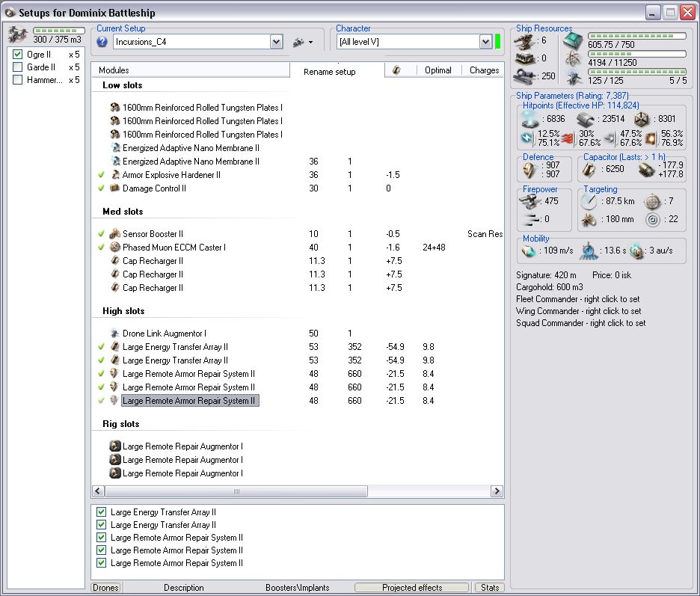The width and height of the screenshot is (700, 596).
Task: Click the Modules column header
Action: pos(191,70)
